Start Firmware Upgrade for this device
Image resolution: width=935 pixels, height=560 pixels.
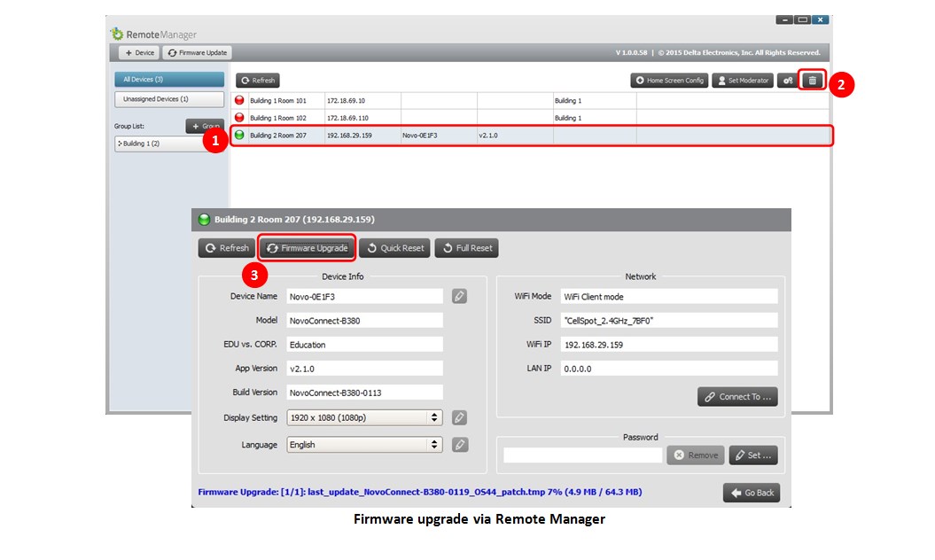308,248
